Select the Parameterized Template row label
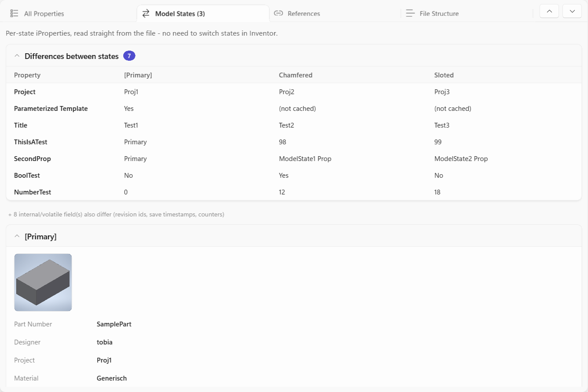This screenshot has width=588, height=392. pyautogui.click(x=51, y=109)
